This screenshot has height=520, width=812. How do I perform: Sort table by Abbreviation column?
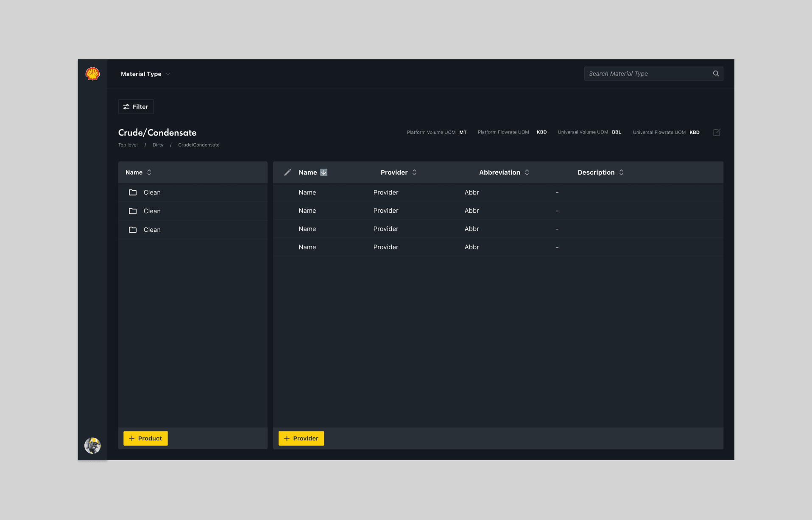tap(527, 172)
